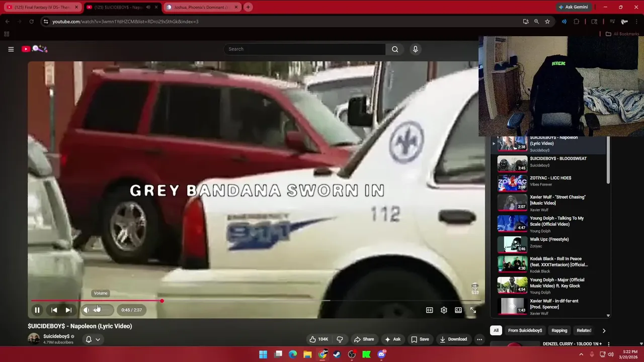The image size is (644, 362).
Task: Open the Windows Start menu
Action: pos(263,354)
